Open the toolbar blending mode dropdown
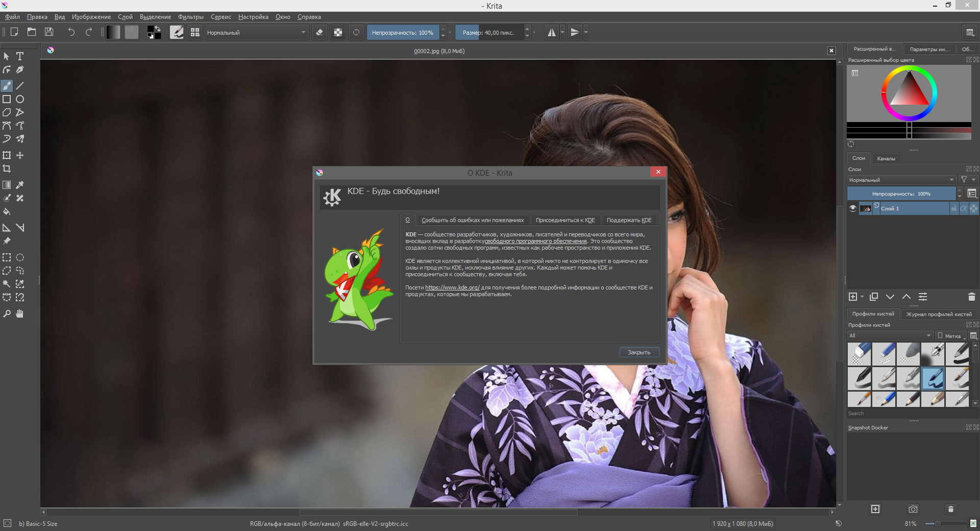980x531 pixels. [x=256, y=32]
